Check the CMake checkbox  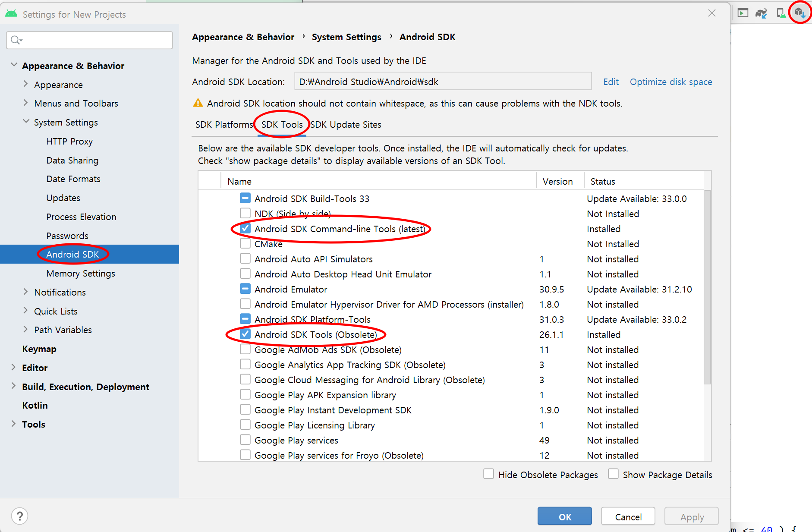coord(245,243)
